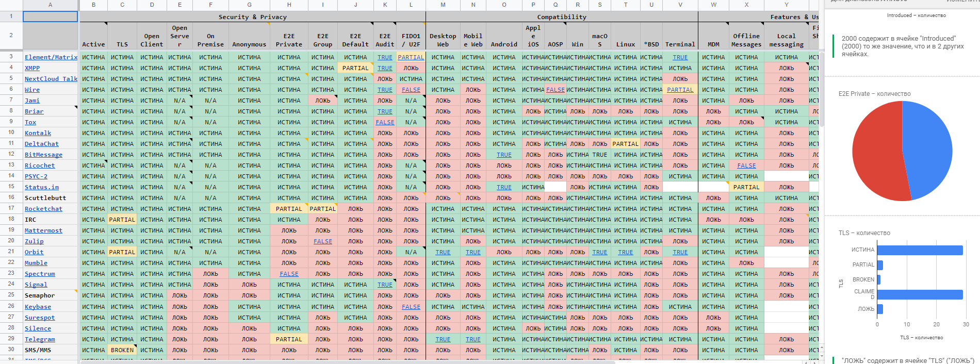The width and height of the screenshot is (980, 364).
Task: Open the Signal hyperlink
Action: click(x=36, y=285)
